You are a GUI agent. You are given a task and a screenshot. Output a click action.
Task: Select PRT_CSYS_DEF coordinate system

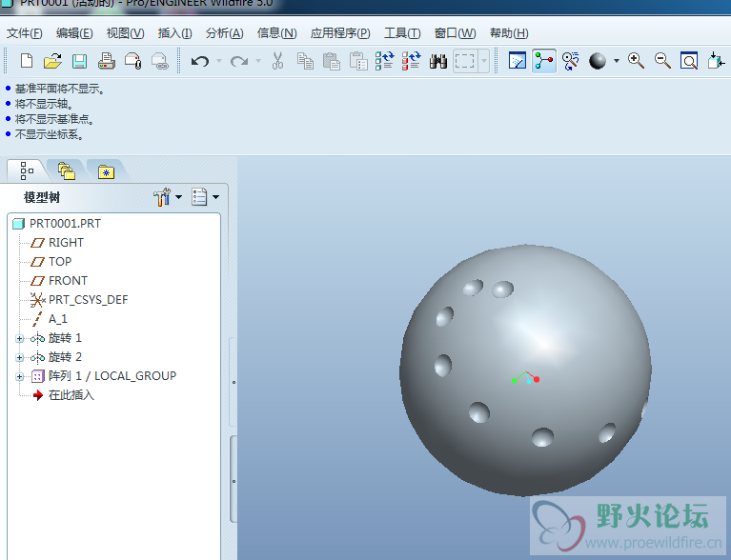[x=79, y=300]
